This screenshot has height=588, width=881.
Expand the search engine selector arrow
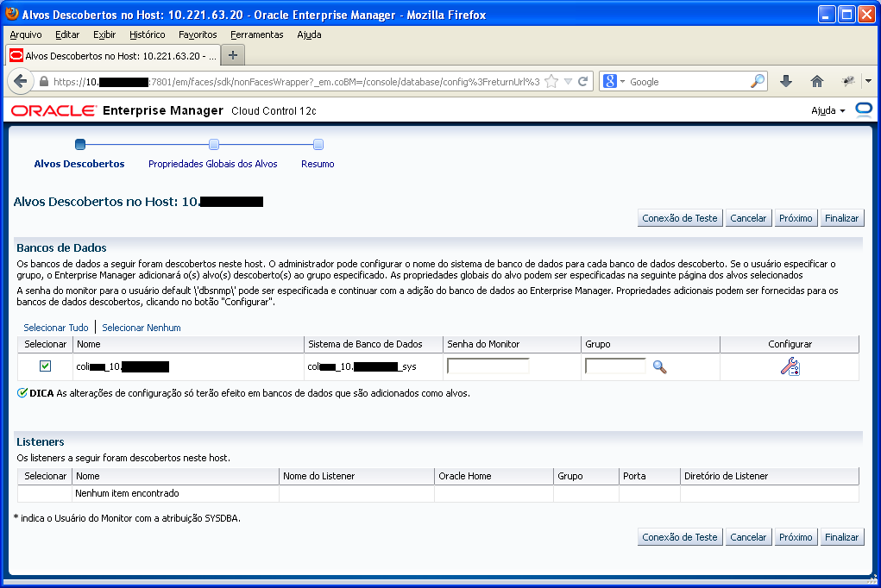[622, 82]
